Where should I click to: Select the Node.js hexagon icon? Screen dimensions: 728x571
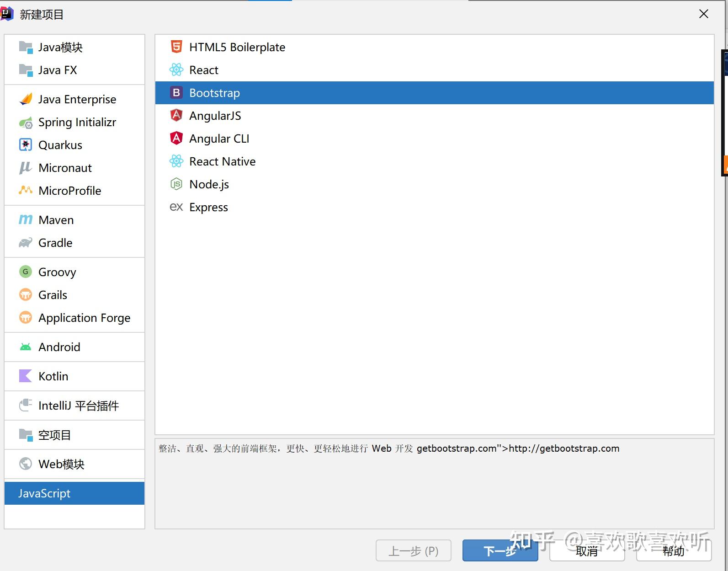pyautogui.click(x=176, y=184)
